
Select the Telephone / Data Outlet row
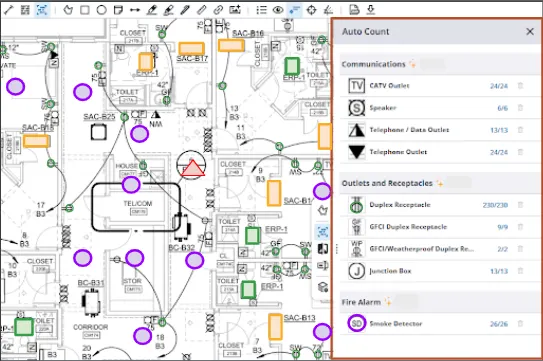click(439, 130)
